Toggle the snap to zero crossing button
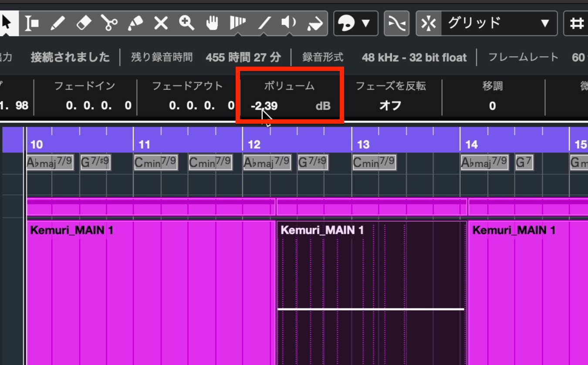The height and width of the screenshot is (365, 588). click(396, 24)
